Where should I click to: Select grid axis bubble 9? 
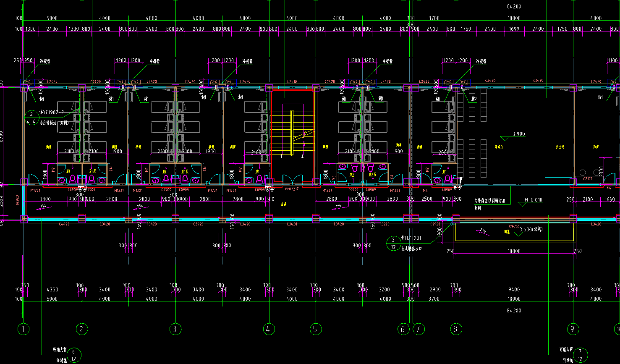tap(572, 329)
